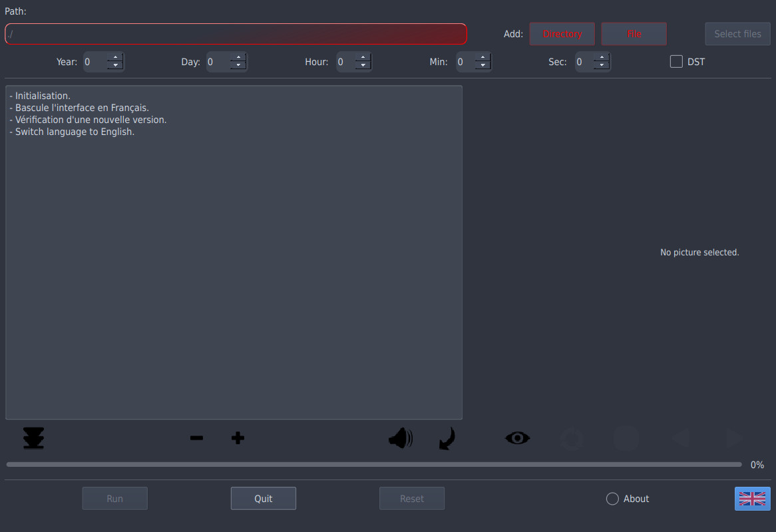Click into the Day number field
Screen dimensions: 776x532
click(x=218, y=62)
